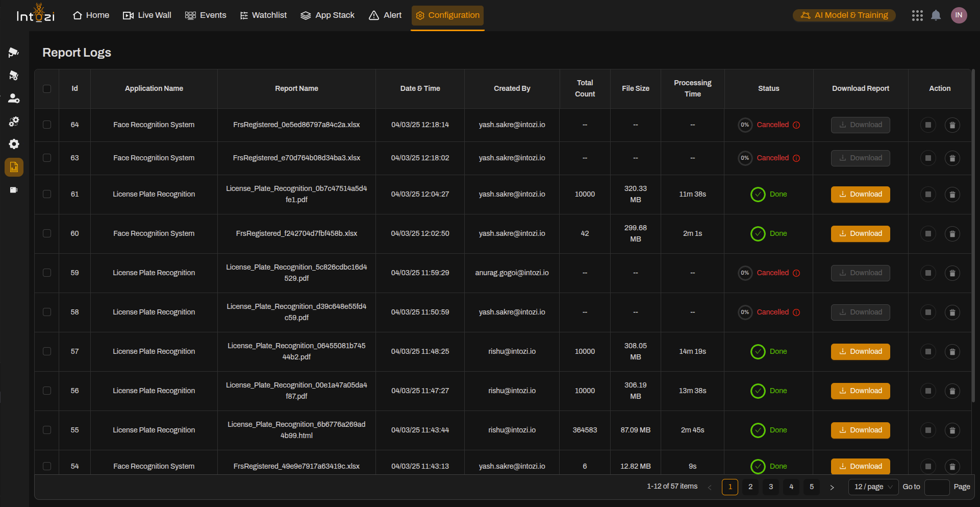Click the Go to page input field
The height and width of the screenshot is (507, 980).
(937, 487)
